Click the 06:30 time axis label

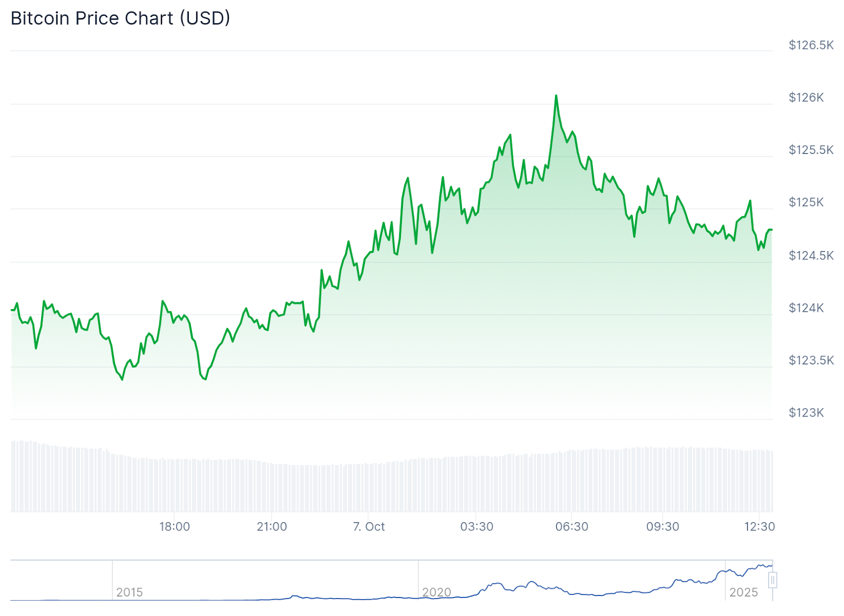[x=571, y=527]
